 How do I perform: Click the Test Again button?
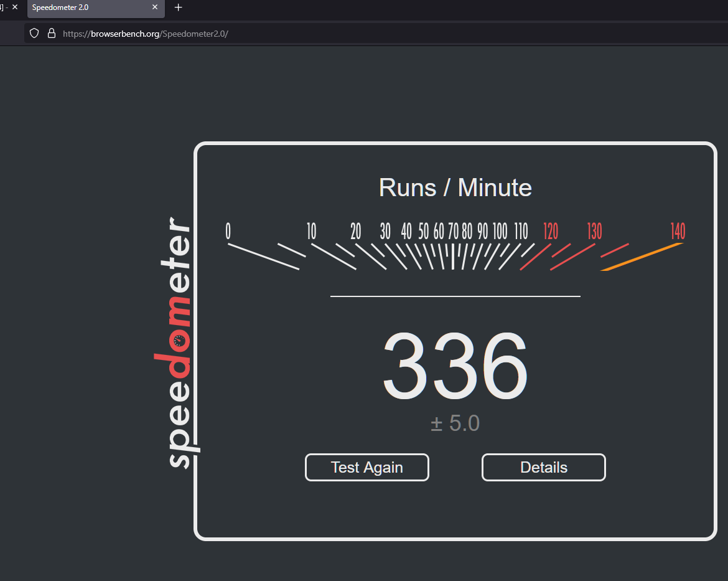(x=366, y=467)
